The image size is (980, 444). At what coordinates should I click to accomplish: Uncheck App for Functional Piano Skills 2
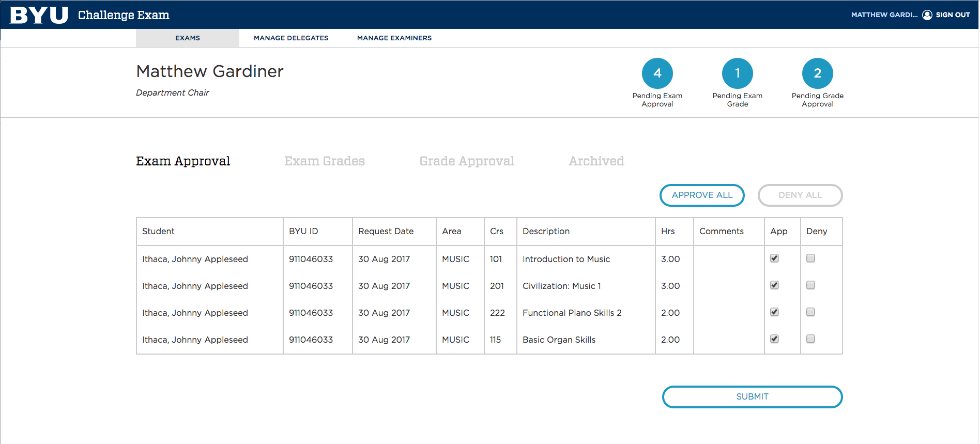tap(774, 312)
